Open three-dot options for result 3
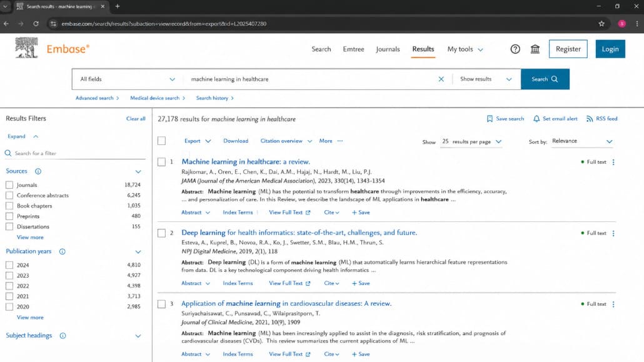 point(613,304)
